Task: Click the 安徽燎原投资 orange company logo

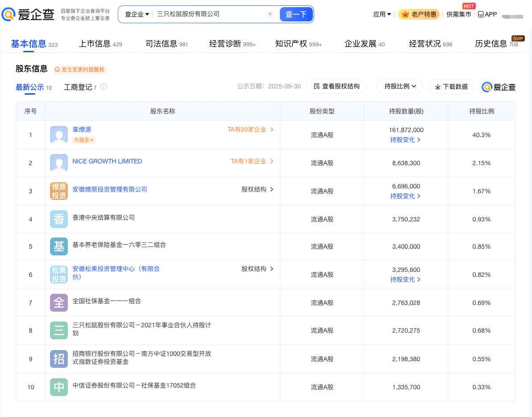Action: (59, 191)
